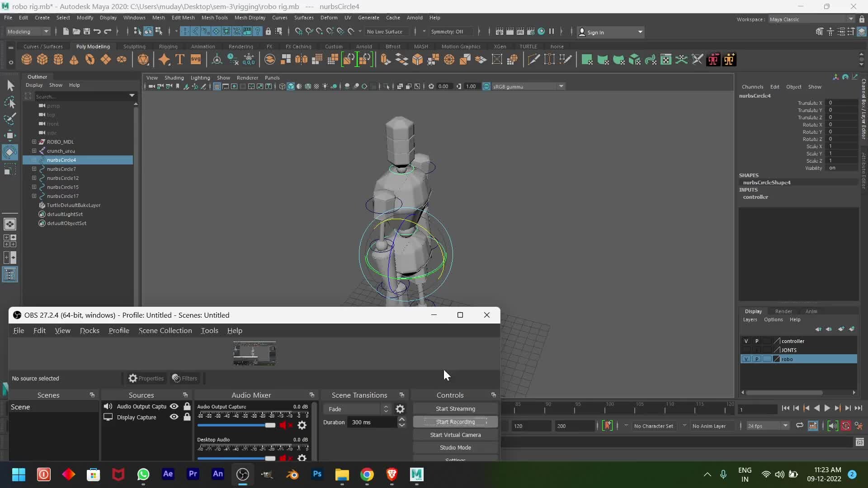Select the Polygon Cube tool

click(x=42, y=59)
